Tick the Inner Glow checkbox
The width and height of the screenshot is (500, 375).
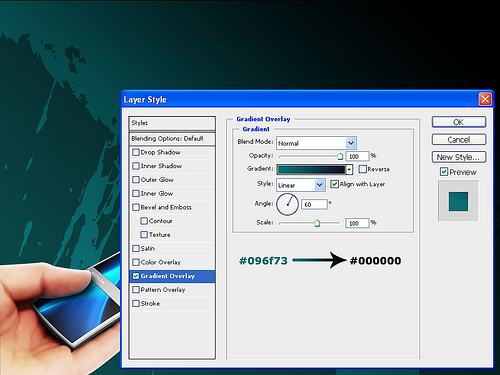point(136,193)
